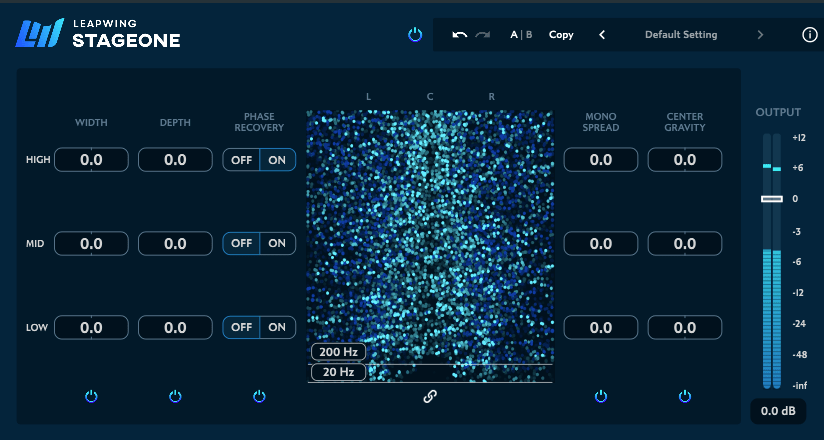824x440 pixels.
Task: Go to the previous preset with left chevron
Action: tap(602, 35)
